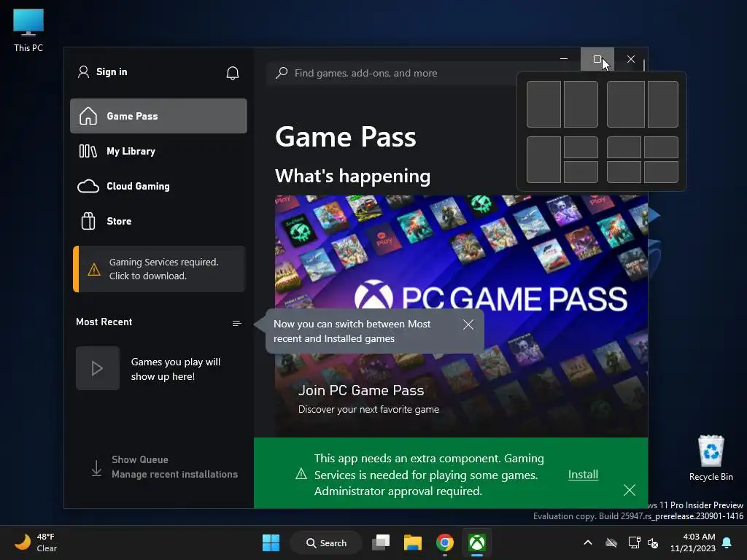
Task: Snap to left pane of three-zone layout
Action: click(x=543, y=160)
